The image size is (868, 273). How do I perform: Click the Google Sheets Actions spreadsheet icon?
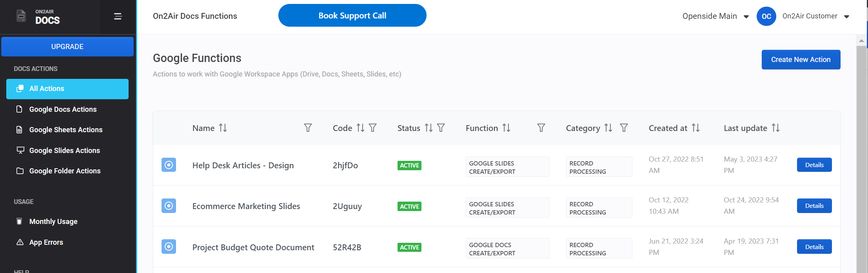pos(19,129)
